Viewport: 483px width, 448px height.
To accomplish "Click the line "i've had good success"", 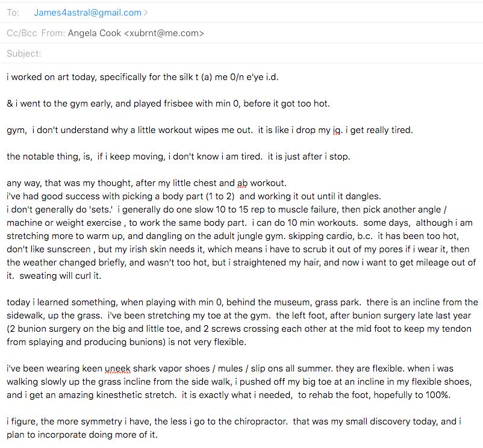I will pyautogui.click(x=194, y=196).
